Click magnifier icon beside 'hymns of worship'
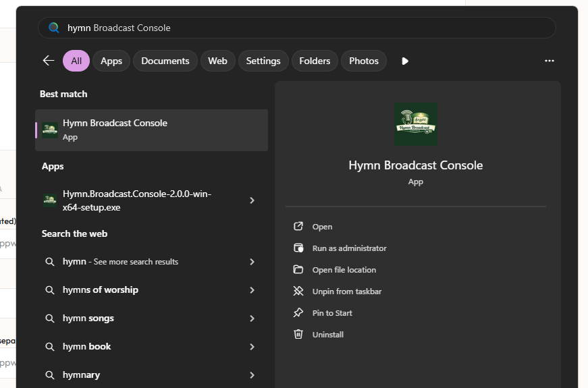 click(49, 290)
